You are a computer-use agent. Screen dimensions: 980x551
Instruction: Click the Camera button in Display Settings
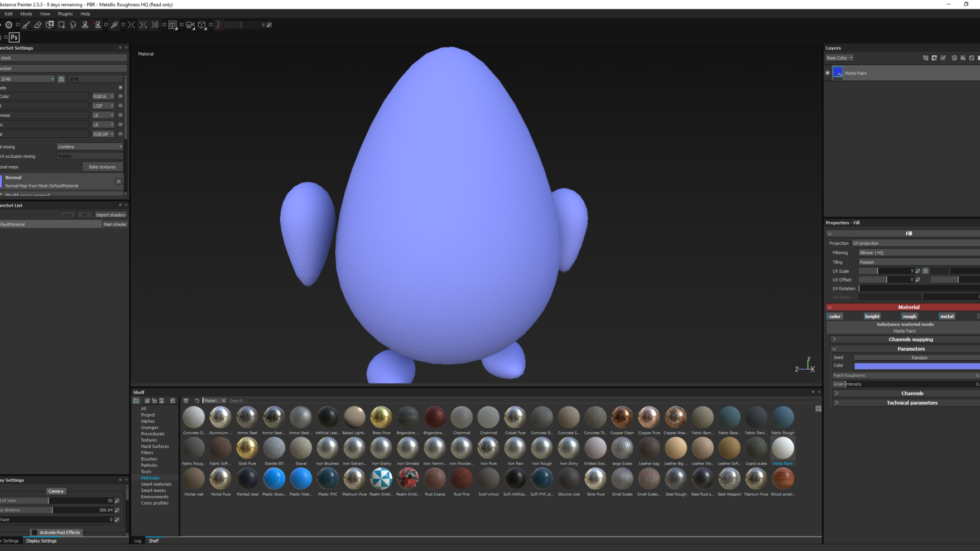click(56, 491)
